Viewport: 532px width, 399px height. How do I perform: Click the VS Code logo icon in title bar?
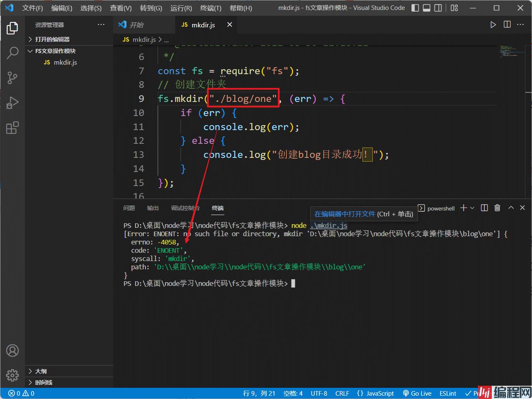(9, 8)
